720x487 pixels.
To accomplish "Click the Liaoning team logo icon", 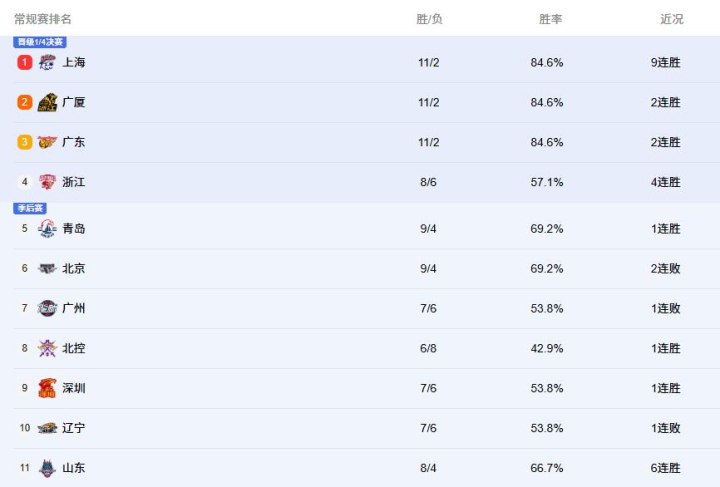I will (x=47, y=429).
